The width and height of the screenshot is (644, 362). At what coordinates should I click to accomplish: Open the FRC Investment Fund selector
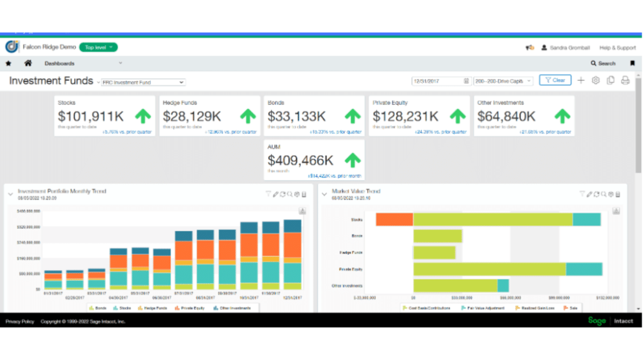pos(143,82)
